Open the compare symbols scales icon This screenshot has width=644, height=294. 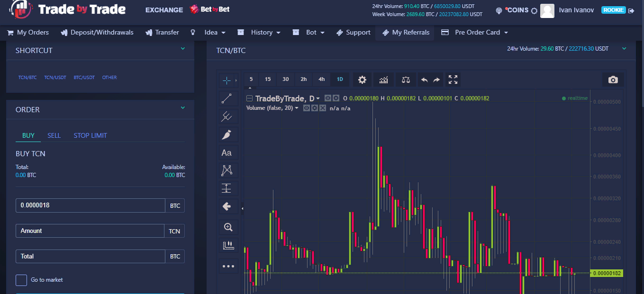point(405,80)
